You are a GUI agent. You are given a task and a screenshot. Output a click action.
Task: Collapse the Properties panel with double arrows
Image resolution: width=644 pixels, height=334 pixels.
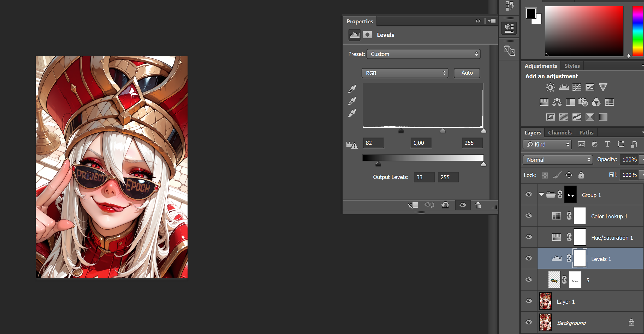point(478,21)
